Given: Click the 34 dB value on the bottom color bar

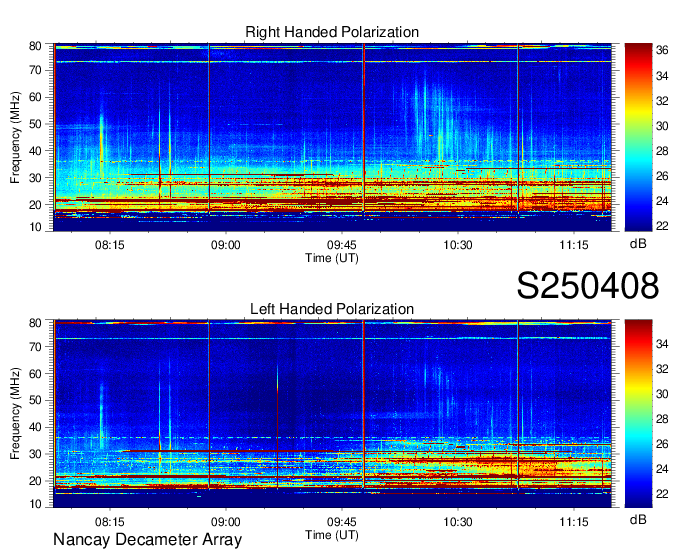Looking at the screenshot, I should click(662, 344).
